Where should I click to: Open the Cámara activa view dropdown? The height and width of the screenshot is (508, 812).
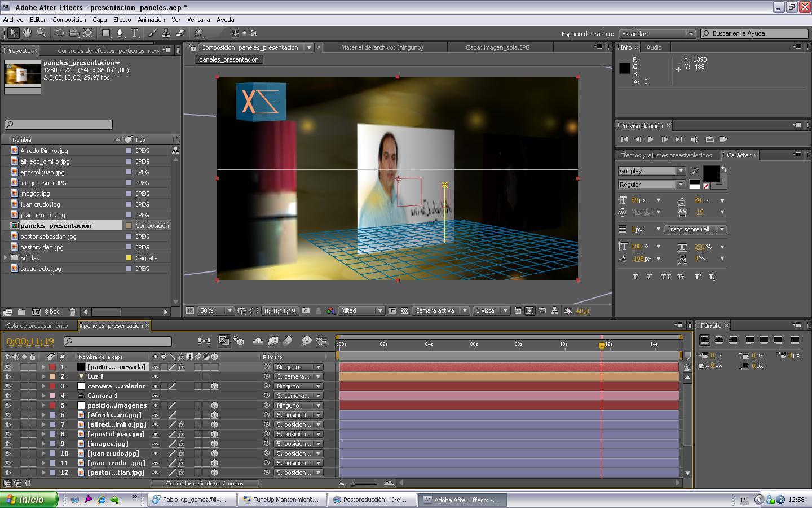[440, 311]
